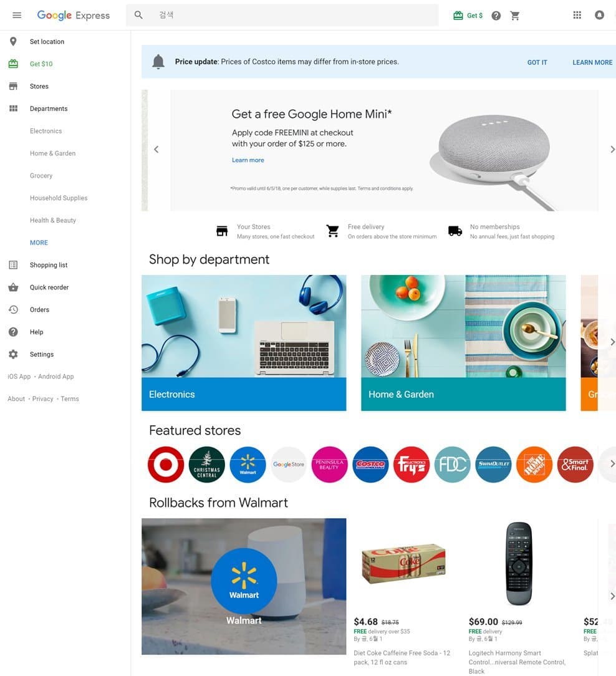The width and height of the screenshot is (616, 676).
Task: Show more featured stores via chevron
Action: (x=611, y=465)
